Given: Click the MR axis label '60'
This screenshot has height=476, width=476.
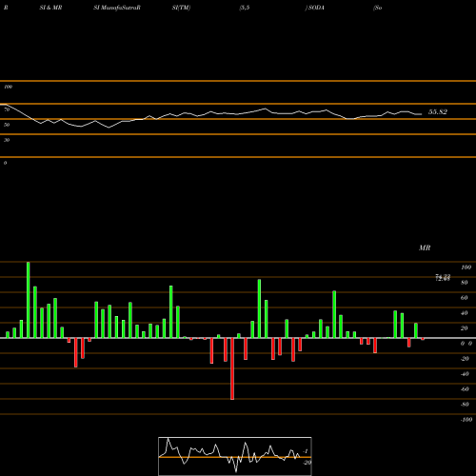Looking at the screenshot, I should 465,298.
